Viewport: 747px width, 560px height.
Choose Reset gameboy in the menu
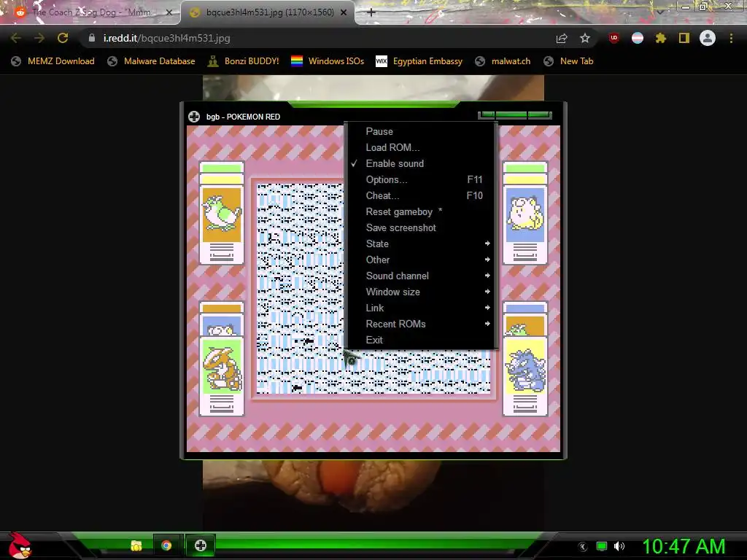(421, 212)
